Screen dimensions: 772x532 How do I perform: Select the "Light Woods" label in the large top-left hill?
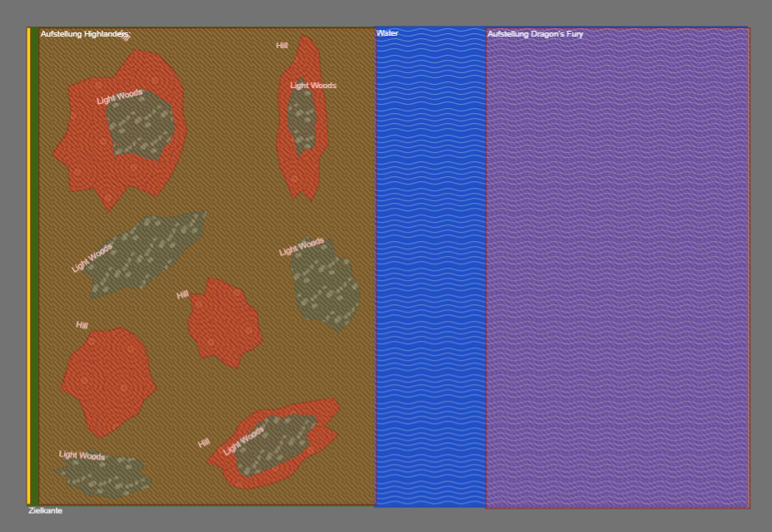[x=120, y=97]
